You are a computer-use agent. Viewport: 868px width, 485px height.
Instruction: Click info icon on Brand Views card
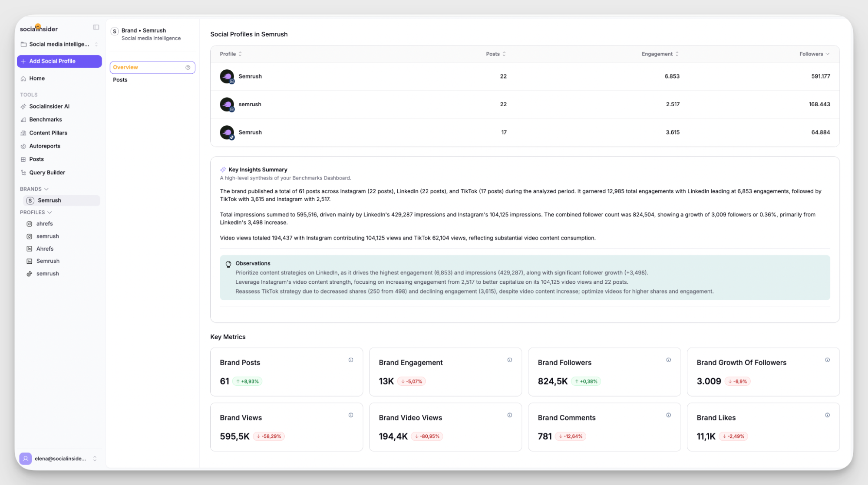click(351, 415)
